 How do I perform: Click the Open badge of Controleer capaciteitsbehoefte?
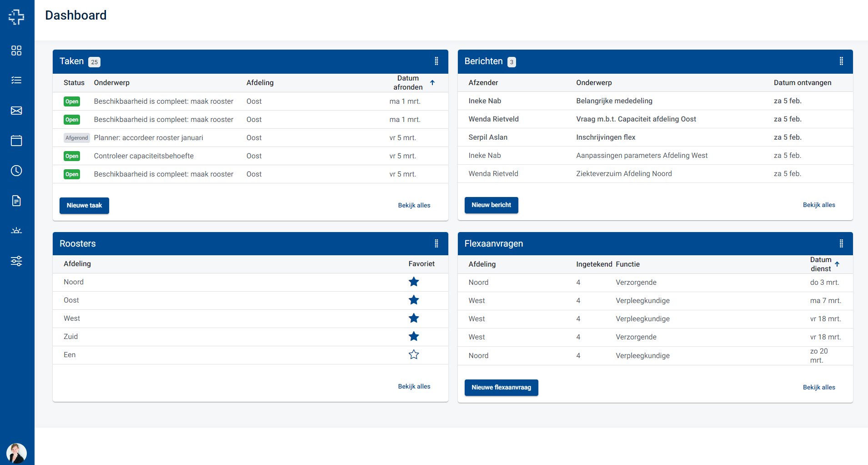[x=72, y=156]
